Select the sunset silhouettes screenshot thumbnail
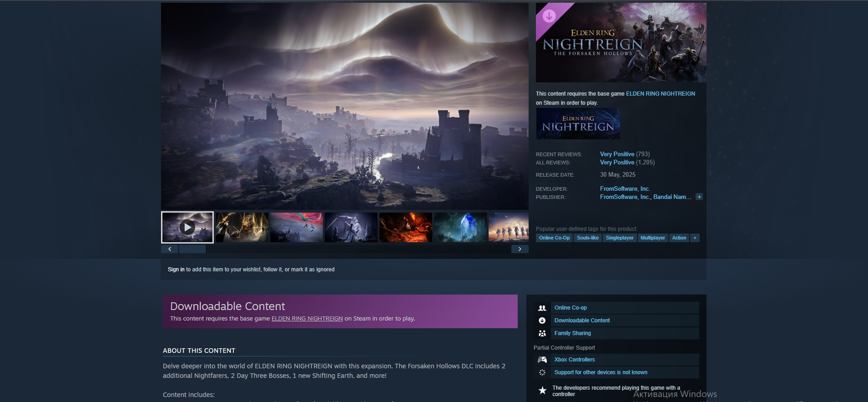This screenshot has height=402, width=868. pyautogui.click(x=509, y=227)
